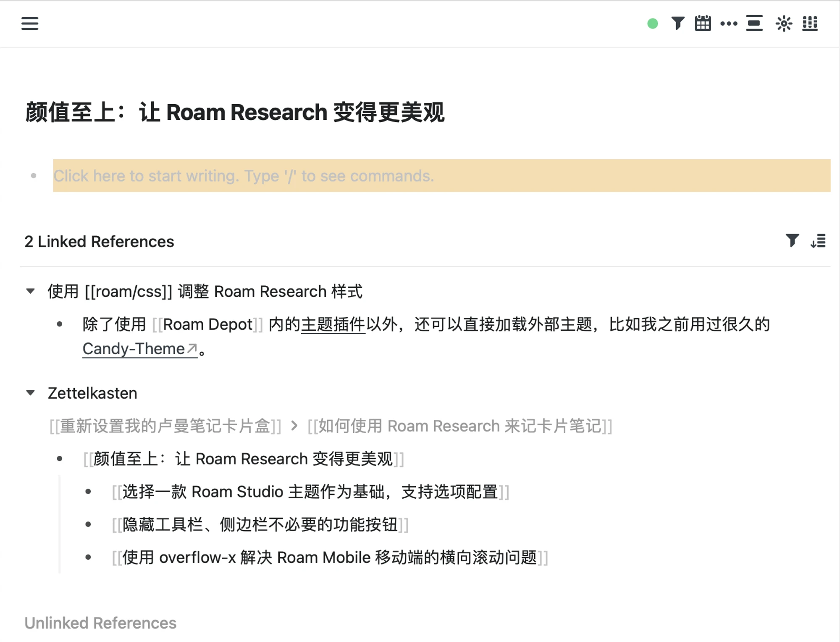The width and height of the screenshot is (840, 642).
Task: Open the page filter in top toolbar
Action: pyautogui.click(x=678, y=24)
